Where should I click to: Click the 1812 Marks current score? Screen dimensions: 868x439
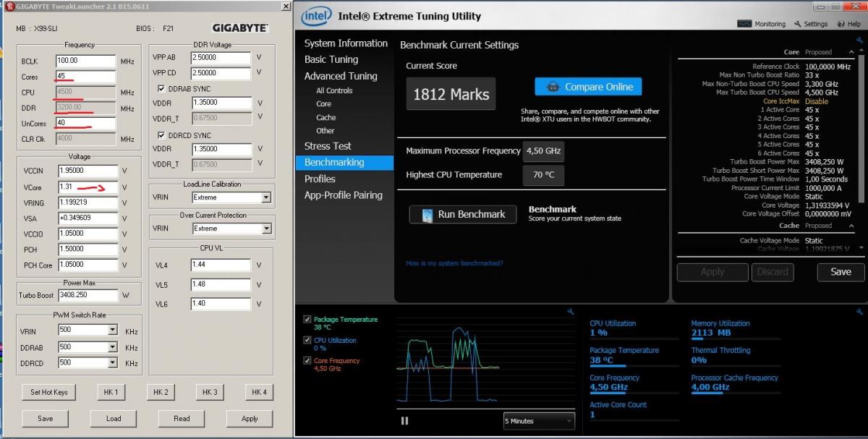coord(451,94)
